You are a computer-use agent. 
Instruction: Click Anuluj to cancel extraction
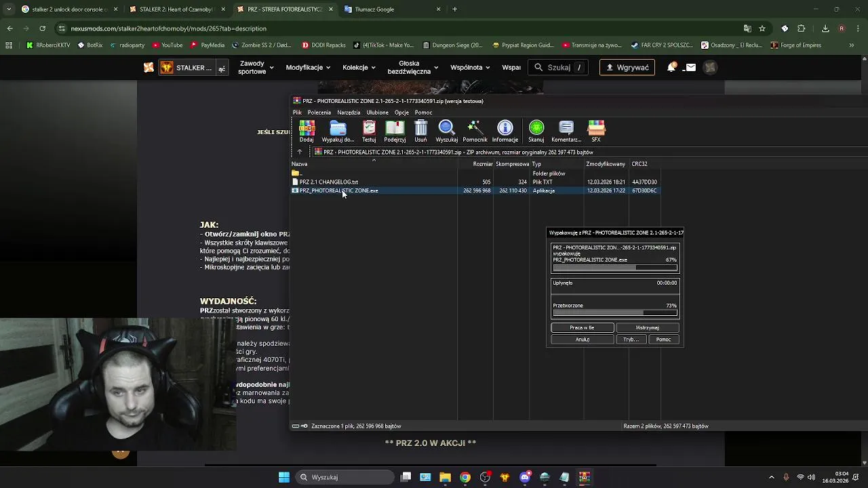[x=582, y=340]
